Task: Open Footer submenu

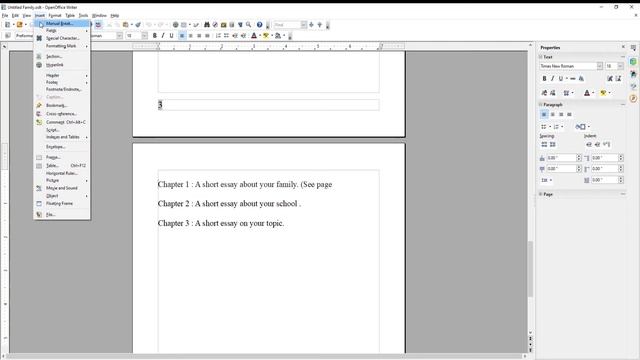Action: point(62,82)
